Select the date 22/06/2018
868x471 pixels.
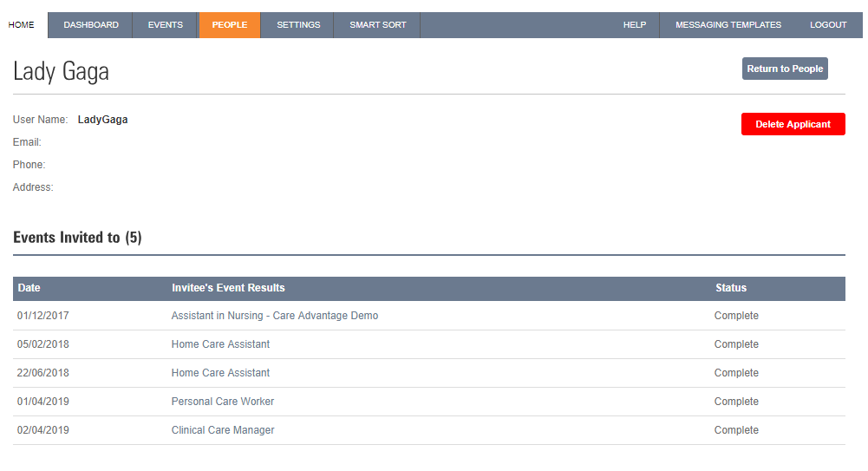[x=43, y=373]
